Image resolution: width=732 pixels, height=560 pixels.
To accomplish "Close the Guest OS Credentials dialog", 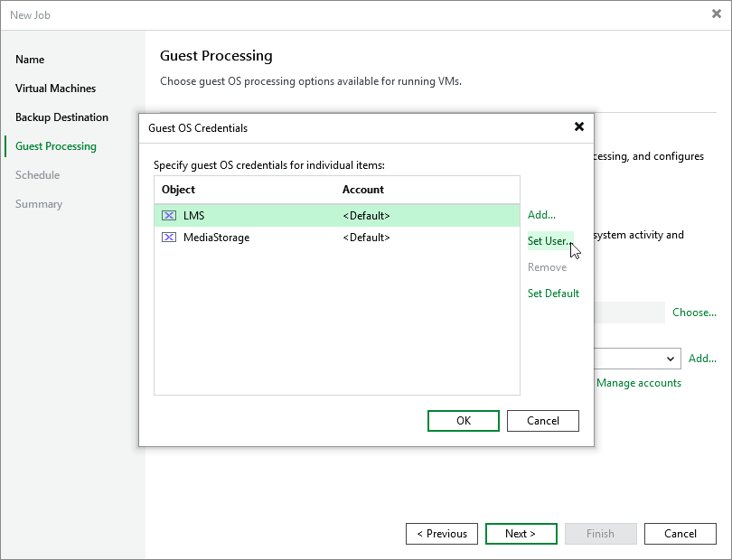I will pyautogui.click(x=578, y=126).
